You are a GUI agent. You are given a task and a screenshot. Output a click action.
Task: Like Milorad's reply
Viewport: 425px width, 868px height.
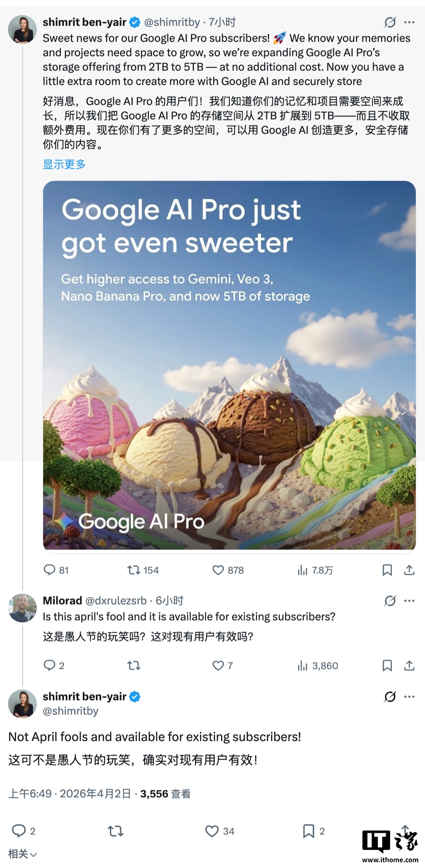(x=218, y=665)
